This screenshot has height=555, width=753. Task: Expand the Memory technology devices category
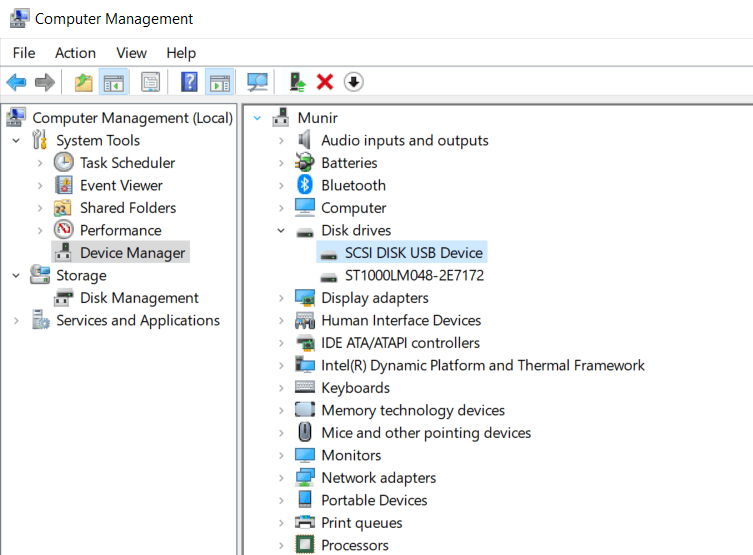(x=281, y=410)
